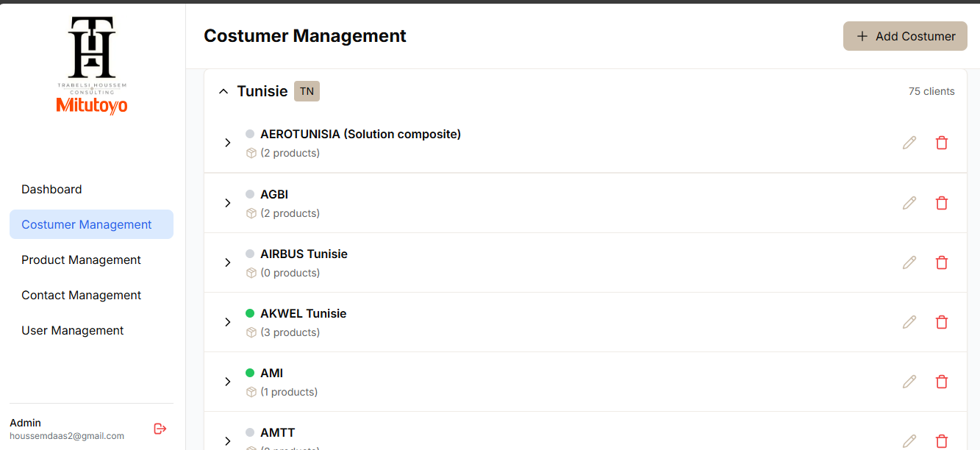The height and width of the screenshot is (450, 980).
Task: Click the trash icon for AIRBUS Tunisie
Action: pos(942,262)
